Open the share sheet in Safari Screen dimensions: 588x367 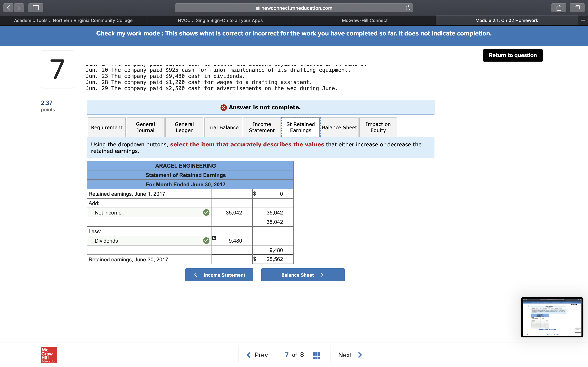pyautogui.click(x=559, y=8)
